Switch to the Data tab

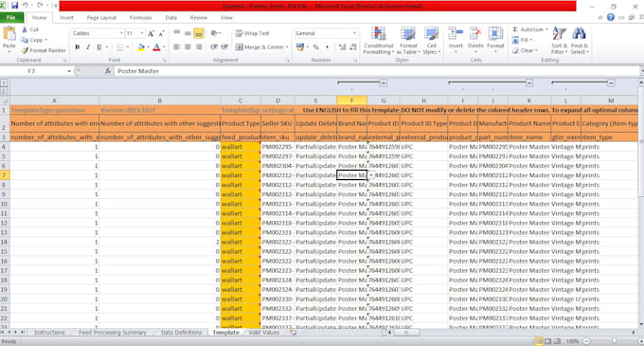(170, 18)
